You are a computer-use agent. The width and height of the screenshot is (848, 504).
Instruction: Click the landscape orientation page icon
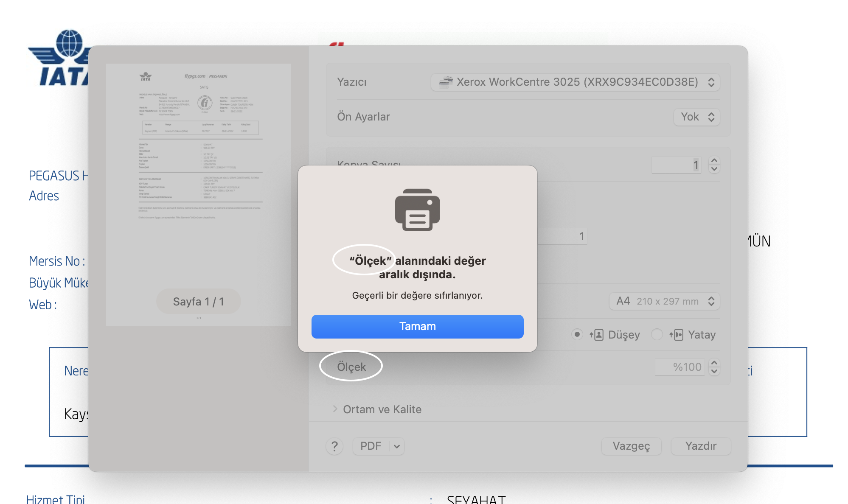click(x=677, y=335)
